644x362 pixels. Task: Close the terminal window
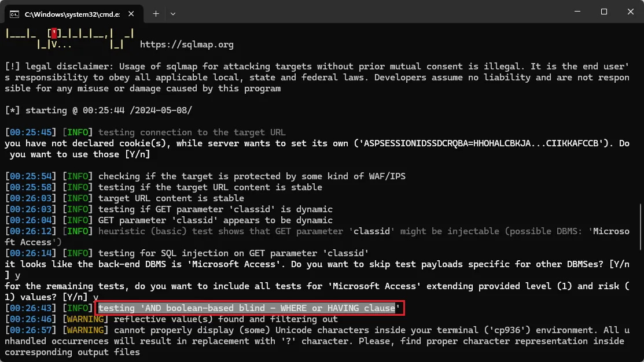tap(630, 12)
